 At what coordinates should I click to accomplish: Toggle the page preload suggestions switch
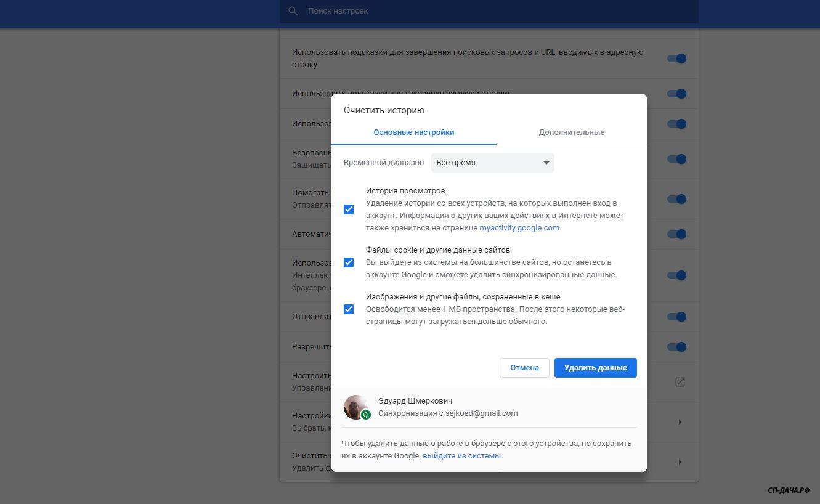(x=676, y=94)
